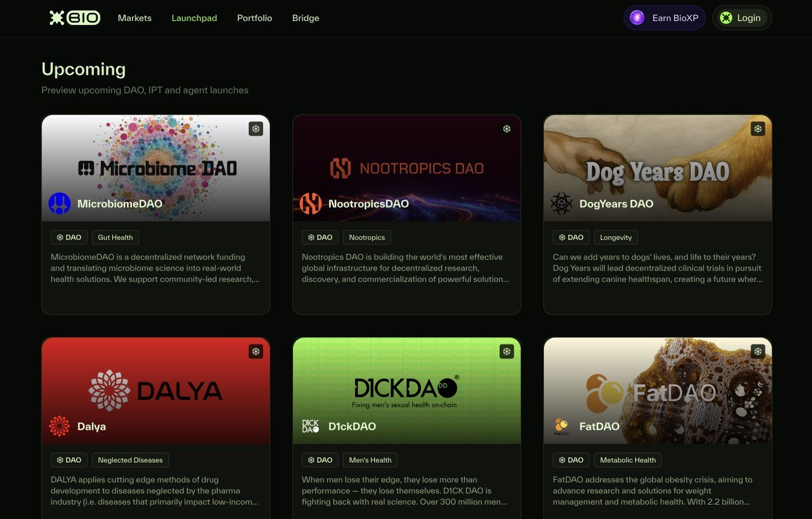Click the Nootropics DAO description text
Screen dimensions: 812x519
[x=405, y=268]
